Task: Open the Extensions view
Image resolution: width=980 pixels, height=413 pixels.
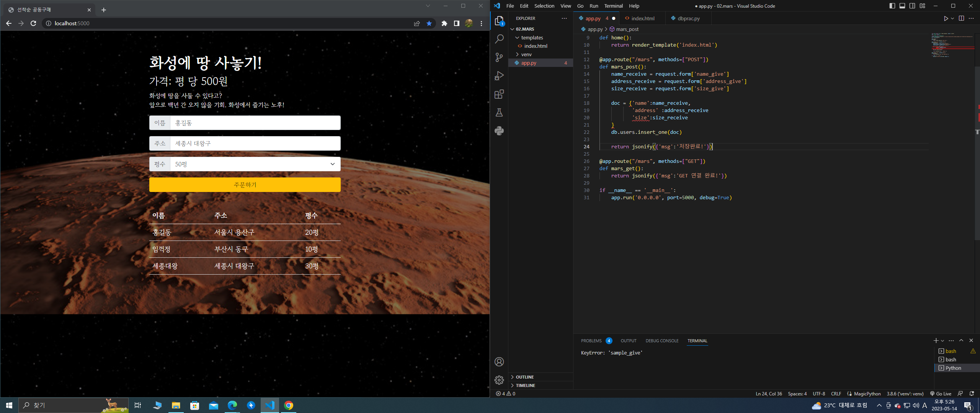Action: (x=499, y=94)
